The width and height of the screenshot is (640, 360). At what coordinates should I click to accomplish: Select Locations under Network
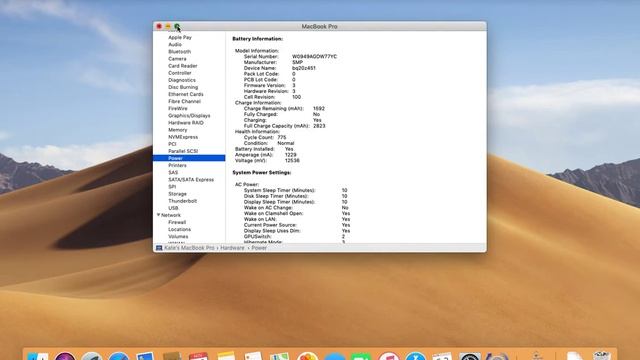pos(179,229)
